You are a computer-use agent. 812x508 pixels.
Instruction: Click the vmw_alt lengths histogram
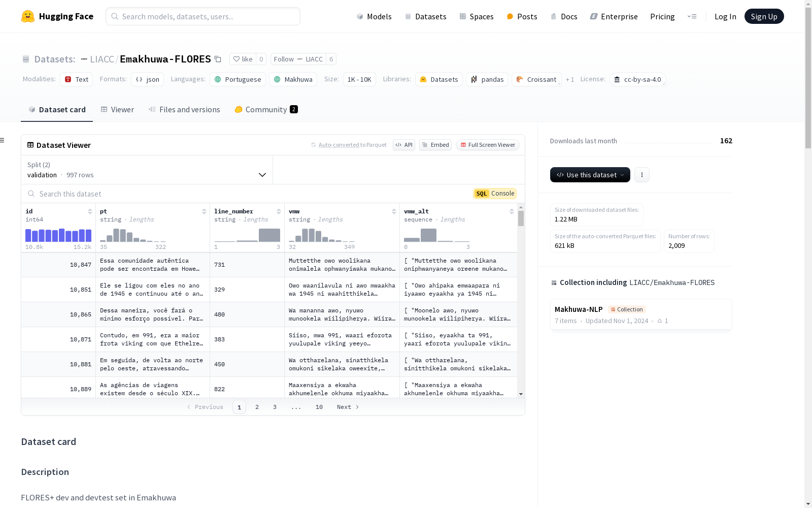437,235
